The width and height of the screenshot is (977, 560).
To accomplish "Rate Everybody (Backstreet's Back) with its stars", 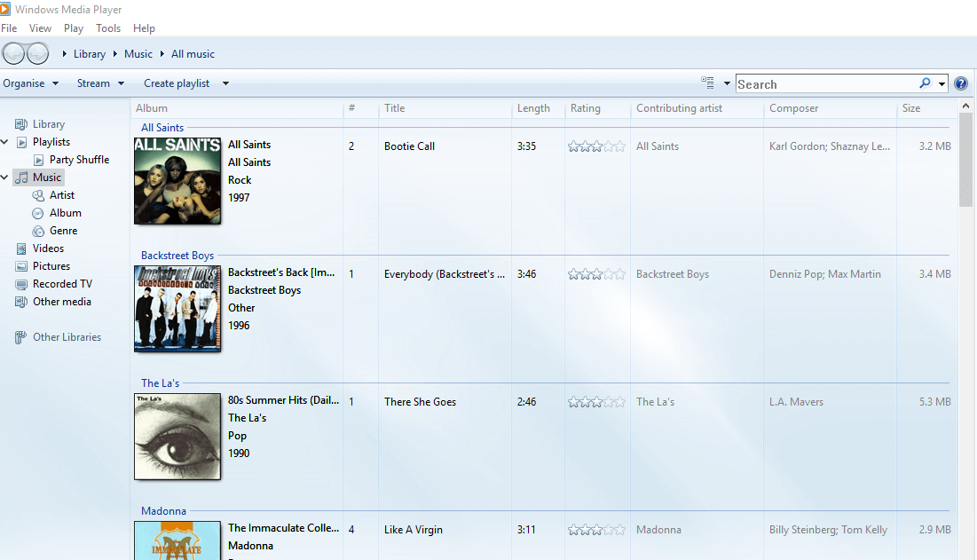I will click(596, 274).
